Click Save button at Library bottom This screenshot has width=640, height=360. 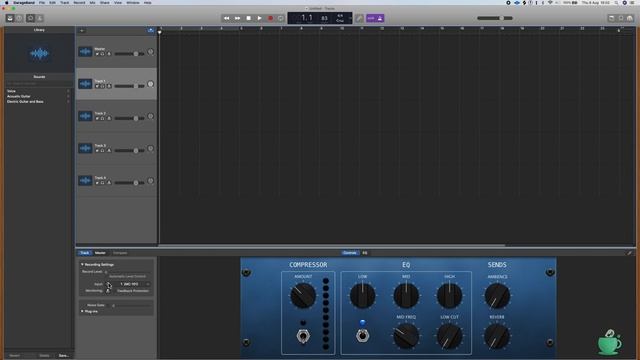tap(64, 356)
